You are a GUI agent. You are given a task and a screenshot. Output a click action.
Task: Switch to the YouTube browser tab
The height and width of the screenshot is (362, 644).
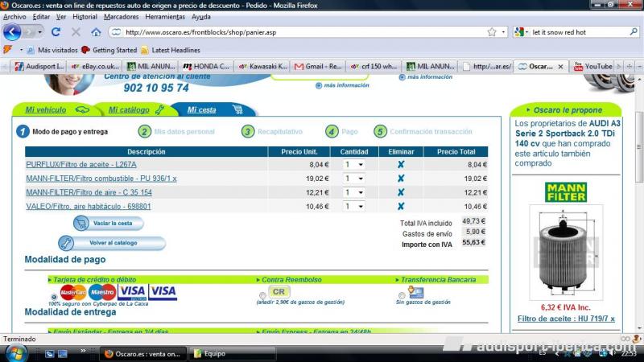tap(593, 66)
